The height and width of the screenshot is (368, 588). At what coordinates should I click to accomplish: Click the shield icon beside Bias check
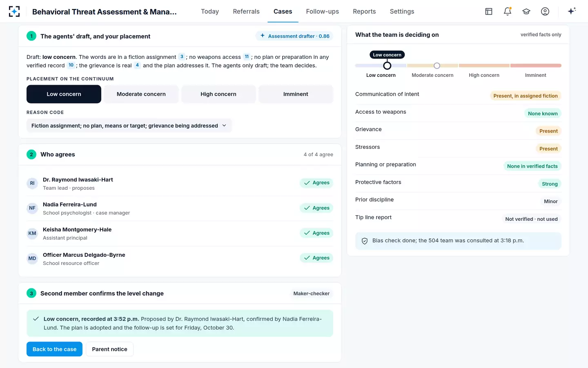tap(365, 241)
